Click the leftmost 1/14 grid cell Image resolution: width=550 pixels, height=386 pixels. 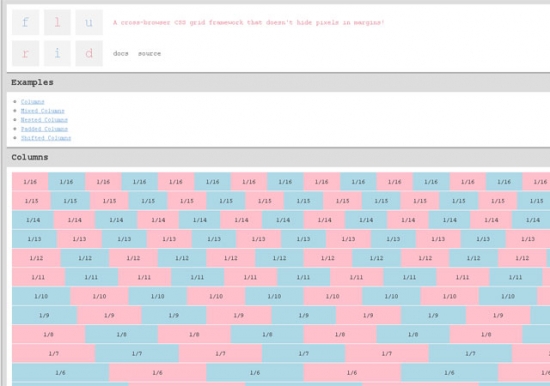33,220
